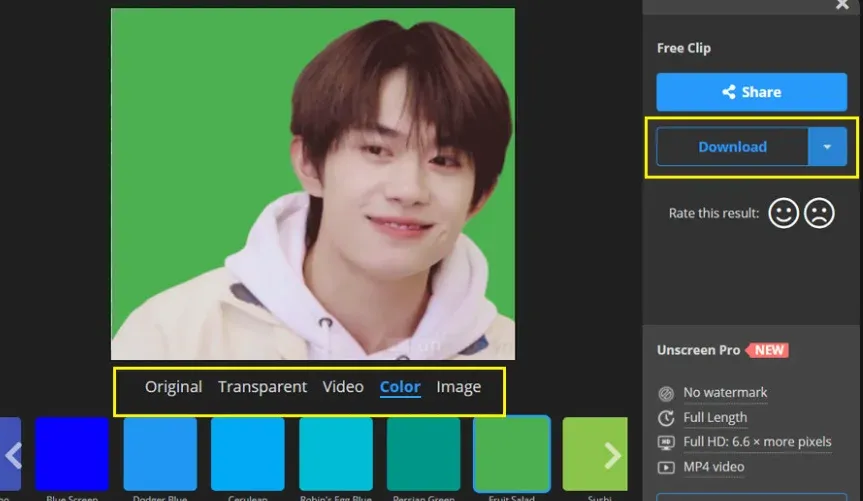Click the No watermark icon

click(666, 393)
